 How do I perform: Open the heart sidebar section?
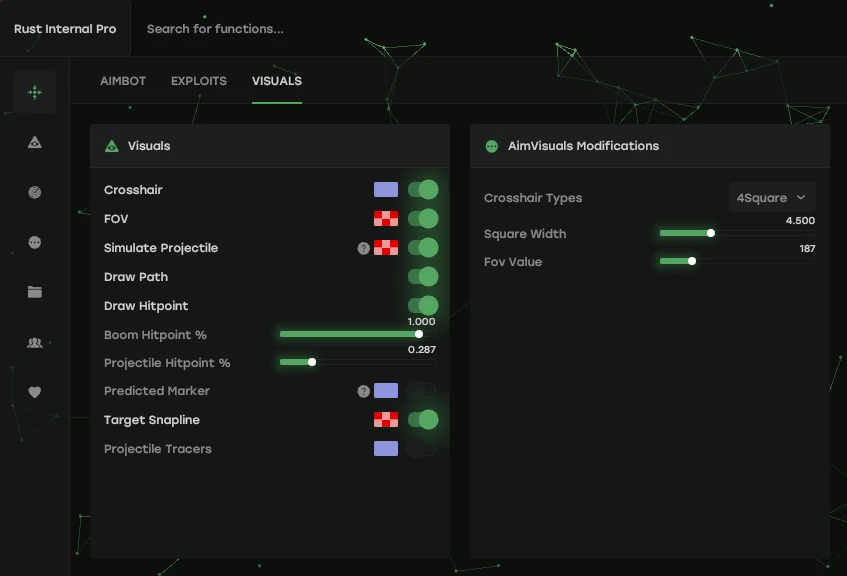point(35,392)
